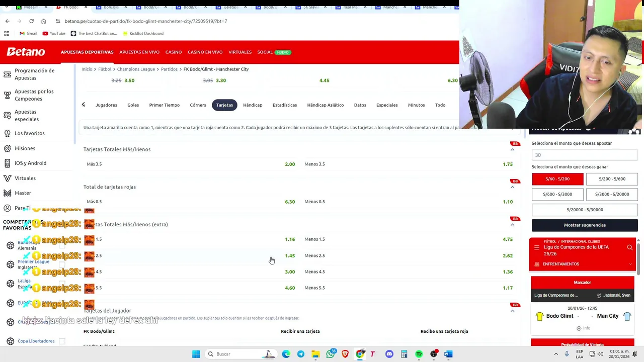Bet on Menos 0.5 red cards at 1.10
The image size is (644, 362).
[409, 202]
